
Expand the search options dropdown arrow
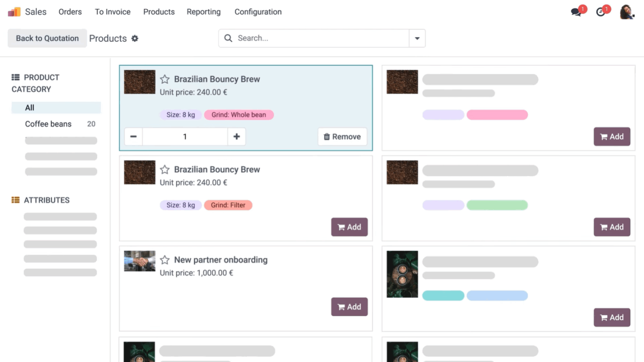[417, 39]
